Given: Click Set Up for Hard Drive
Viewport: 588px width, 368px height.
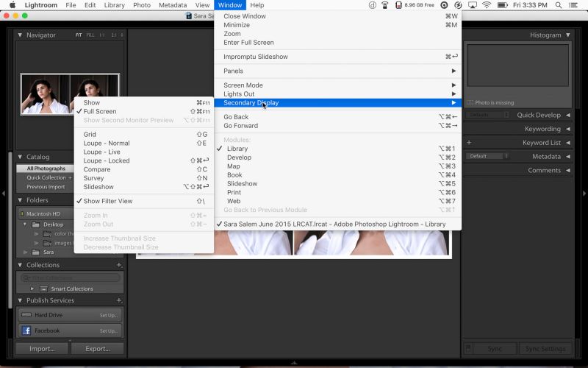Looking at the screenshot, I should click(x=109, y=315).
